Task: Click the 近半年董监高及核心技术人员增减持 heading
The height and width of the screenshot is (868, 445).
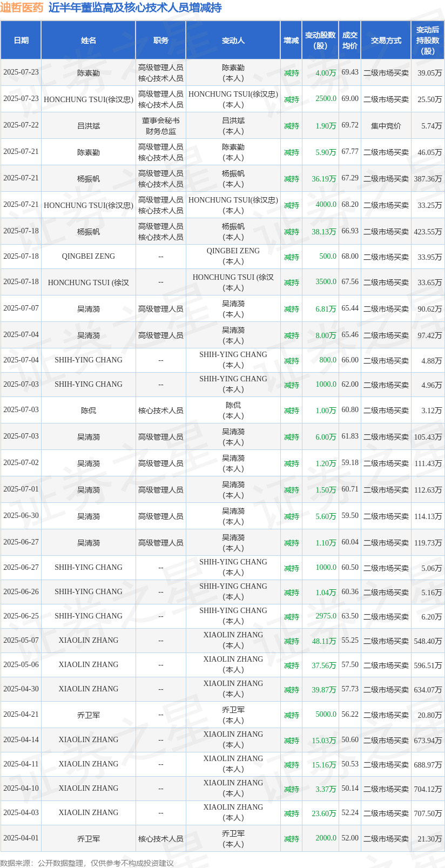Action: (135, 8)
